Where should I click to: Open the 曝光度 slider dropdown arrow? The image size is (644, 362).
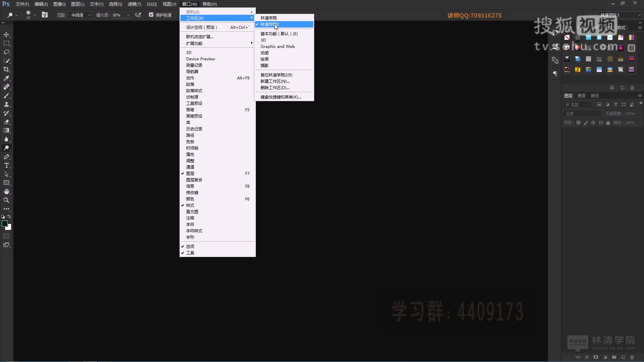pyautogui.click(x=128, y=15)
